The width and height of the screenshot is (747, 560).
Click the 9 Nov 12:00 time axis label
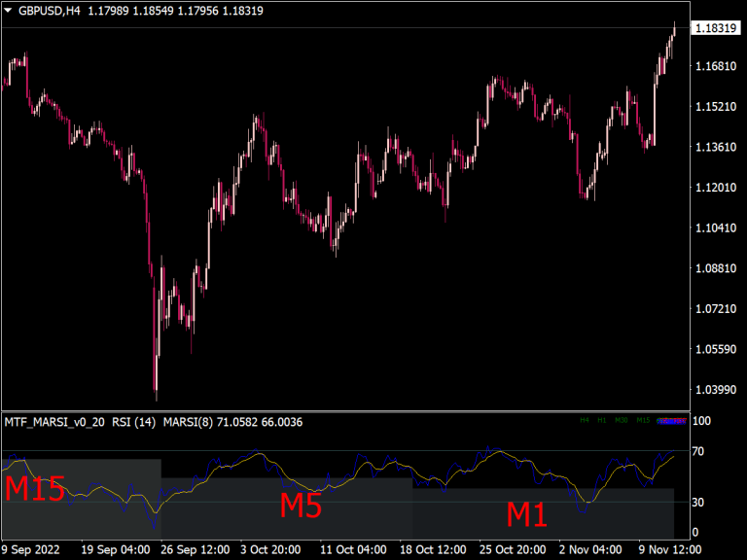[x=670, y=549]
